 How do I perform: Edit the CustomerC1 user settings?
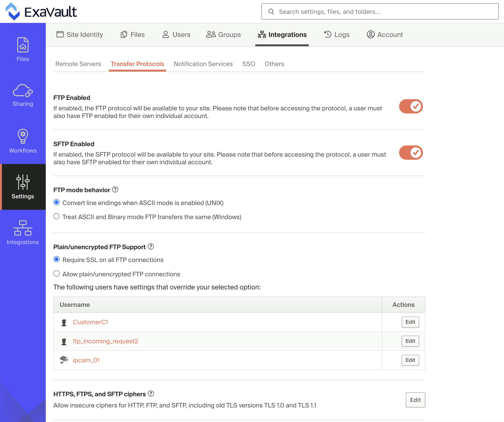410,322
